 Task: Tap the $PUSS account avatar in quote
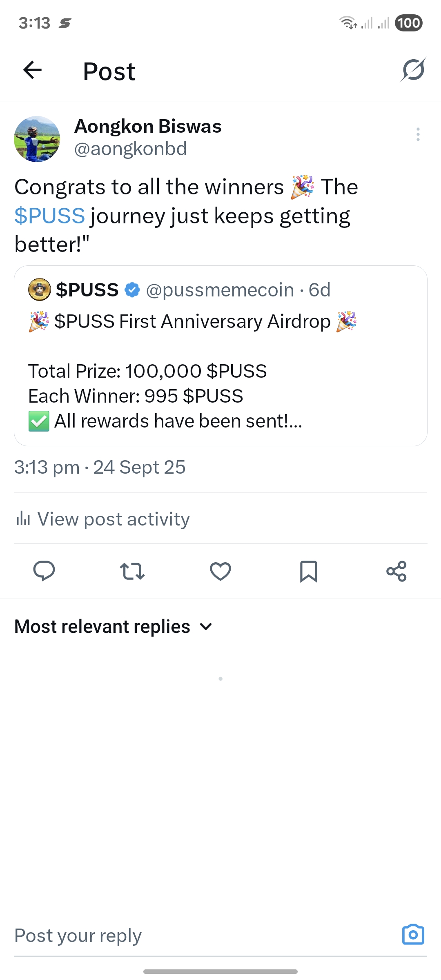click(x=40, y=290)
